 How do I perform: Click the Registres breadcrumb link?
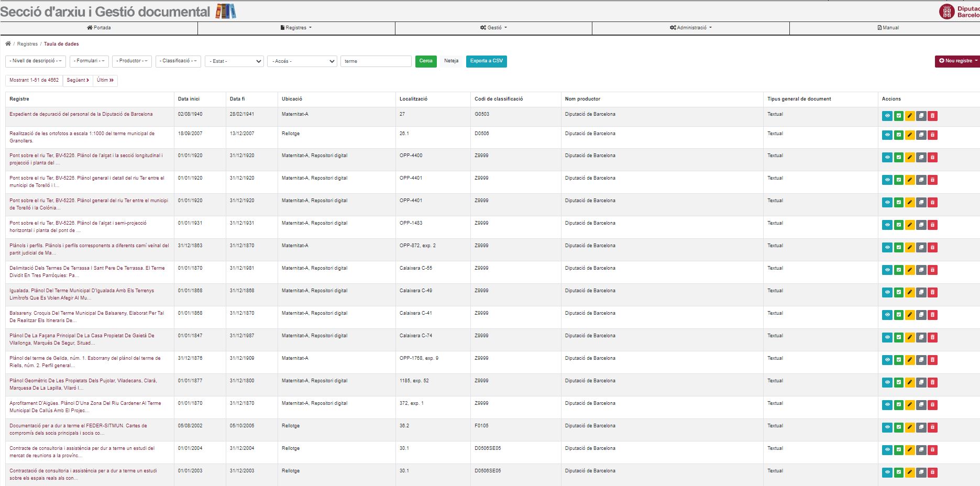(x=27, y=44)
